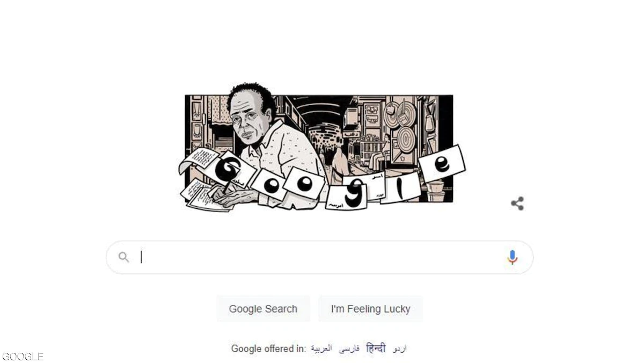This screenshot has height=363, width=644.
Task: Click the magnifying glass in search bar
Action: (124, 257)
